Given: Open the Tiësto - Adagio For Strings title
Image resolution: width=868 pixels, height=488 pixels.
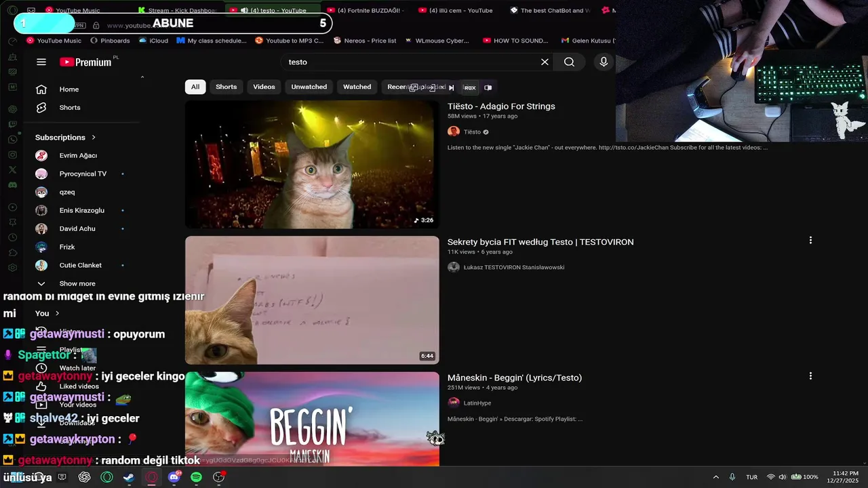Looking at the screenshot, I should pos(501,106).
